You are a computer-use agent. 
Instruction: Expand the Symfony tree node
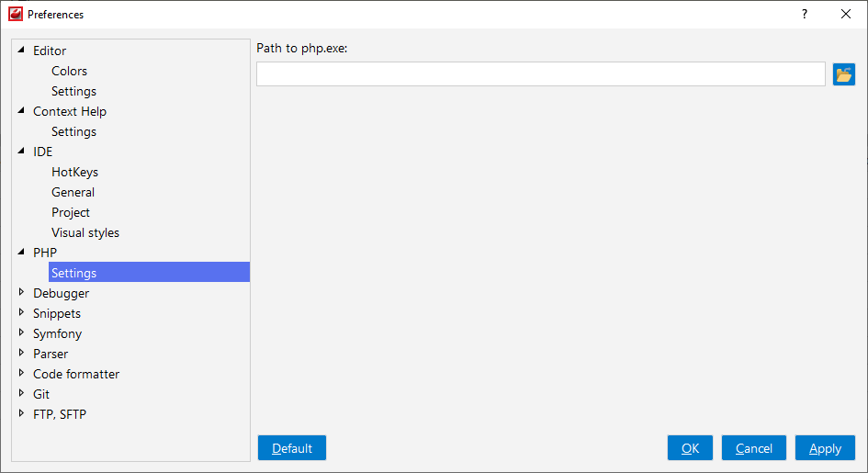click(x=21, y=332)
